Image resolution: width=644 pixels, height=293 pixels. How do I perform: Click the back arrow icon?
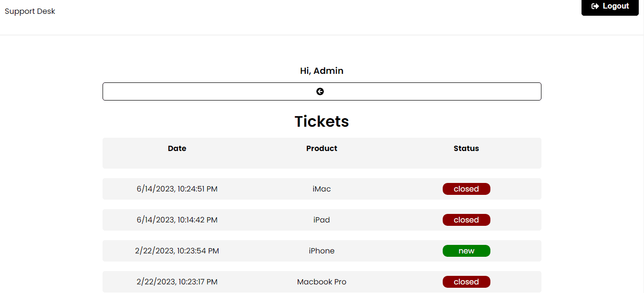[x=320, y=91]
